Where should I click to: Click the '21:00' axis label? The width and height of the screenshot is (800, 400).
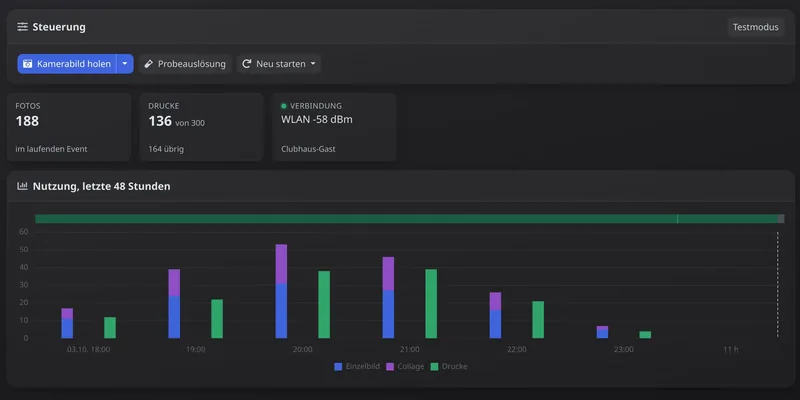(410, 350)
